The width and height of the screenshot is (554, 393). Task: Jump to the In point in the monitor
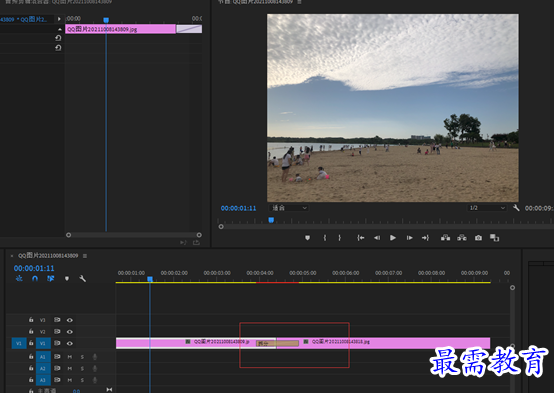[x=360, y=238]
